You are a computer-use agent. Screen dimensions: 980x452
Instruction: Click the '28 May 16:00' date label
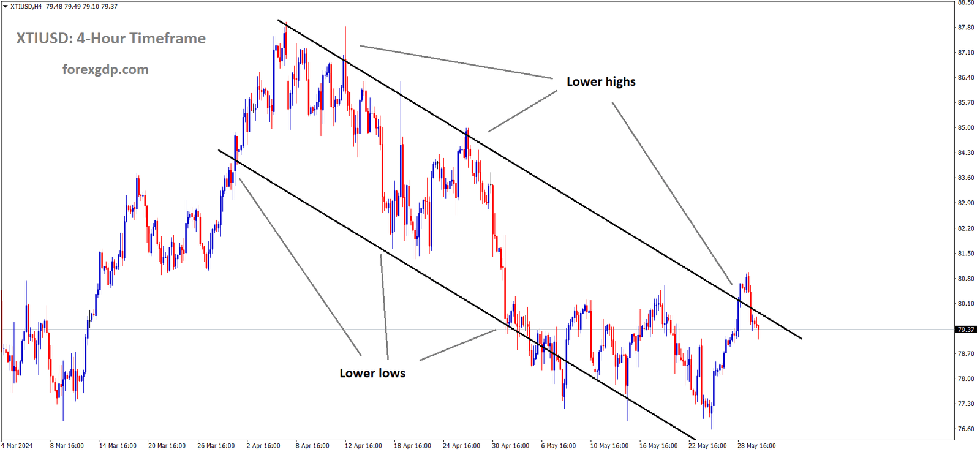pyautogui.click(x=756, y=446)
